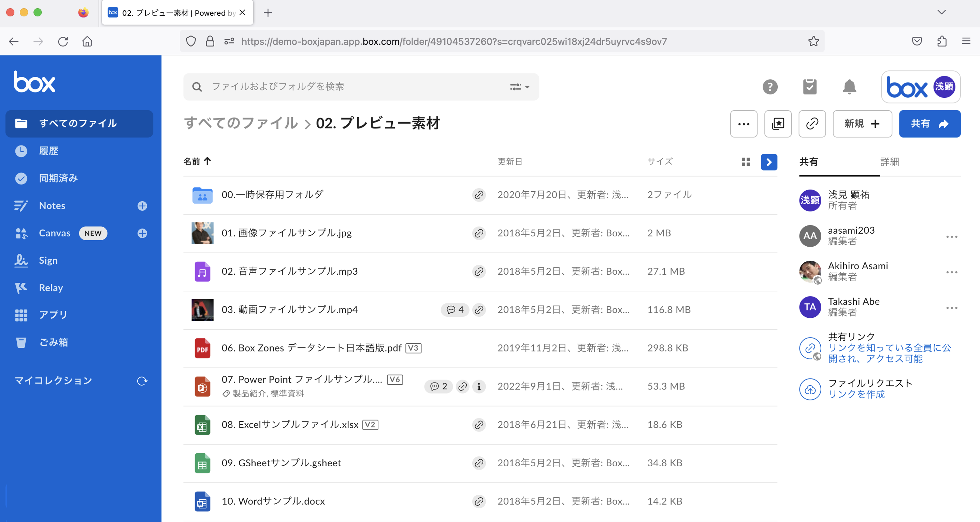Click the blue 共有 share button

pyautogui.click(x=929, y=124)
